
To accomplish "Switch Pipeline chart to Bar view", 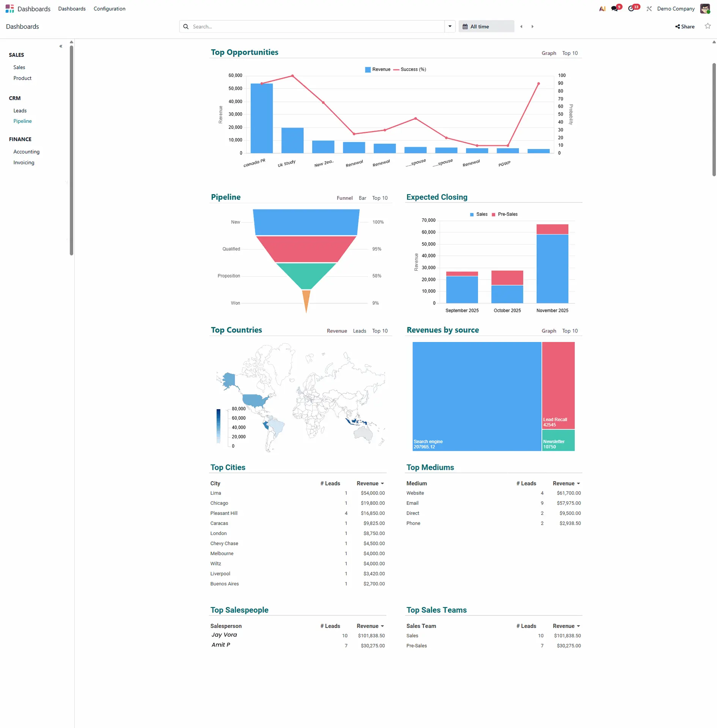I will [x=362, y=198].
